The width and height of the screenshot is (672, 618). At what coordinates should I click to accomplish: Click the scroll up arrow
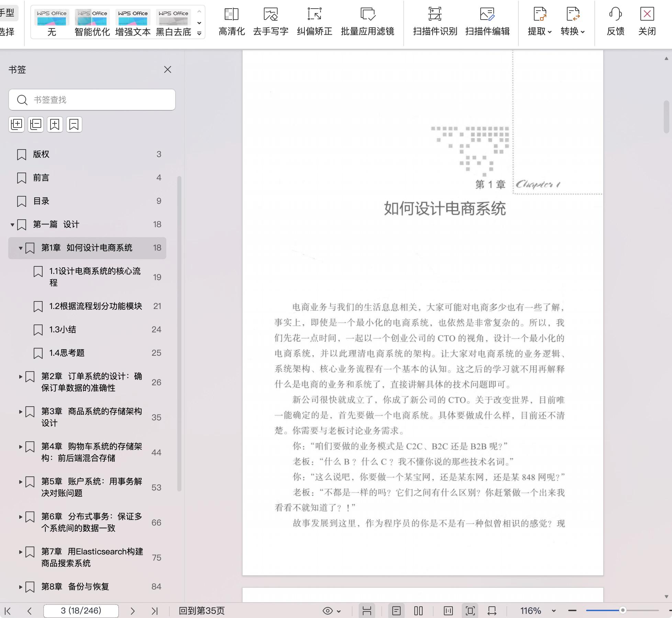667,58
